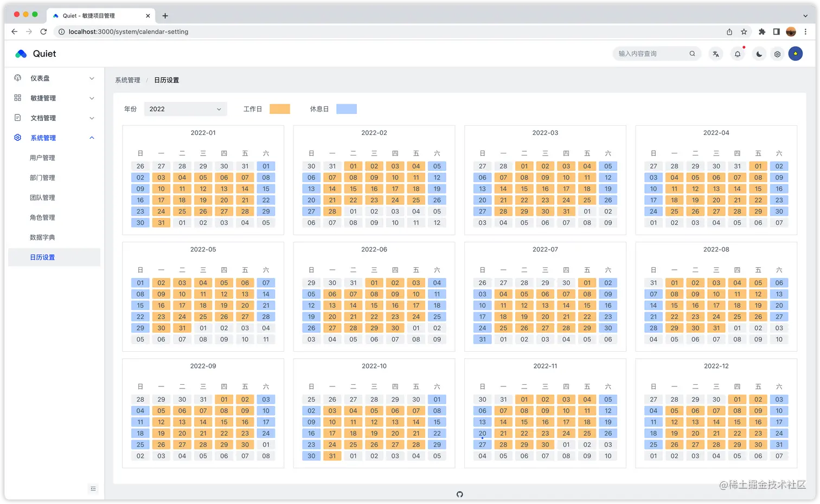Open the notifications bell
820x504 pixels.
click(738, 54)
